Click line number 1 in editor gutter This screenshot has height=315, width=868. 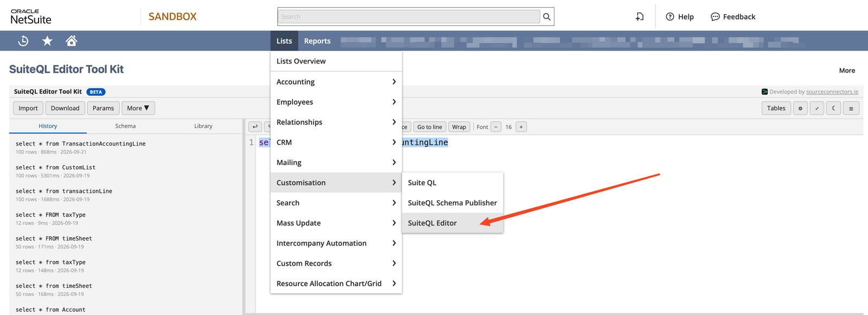251,142
